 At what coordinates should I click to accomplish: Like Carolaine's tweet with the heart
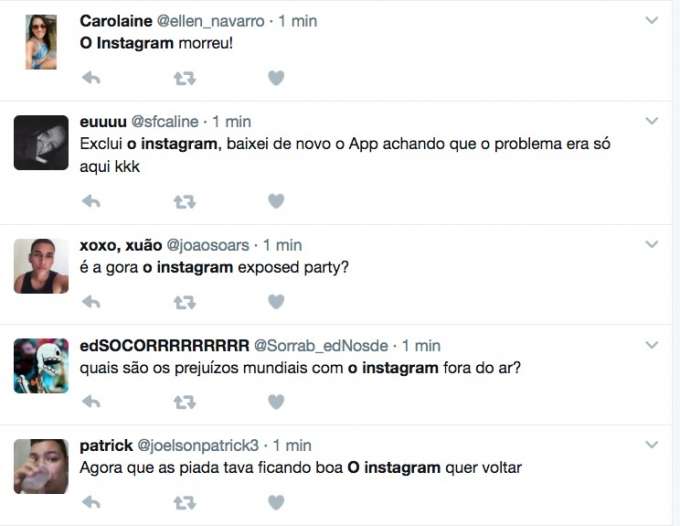(276, 78)
